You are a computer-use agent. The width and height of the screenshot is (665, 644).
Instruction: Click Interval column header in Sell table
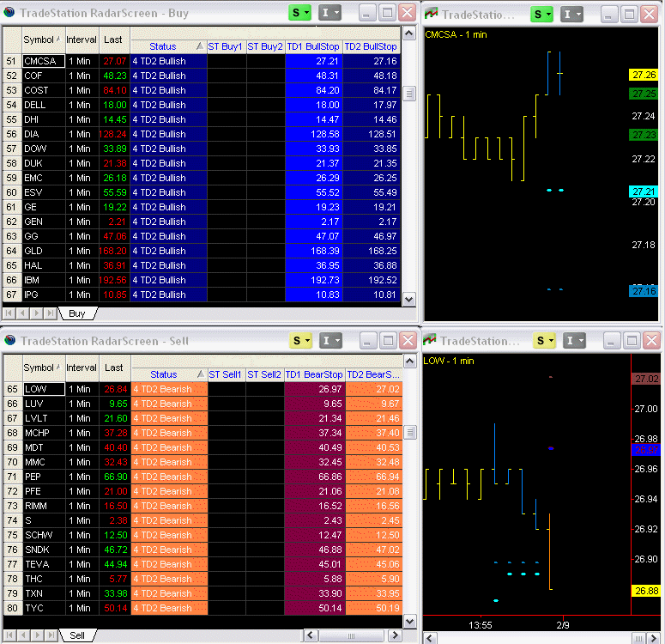point(82,368)
